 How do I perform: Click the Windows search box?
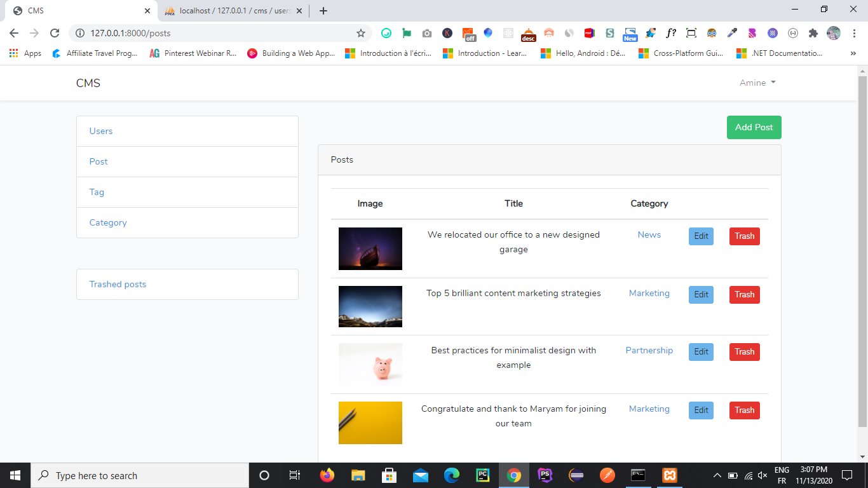(140, 475)
